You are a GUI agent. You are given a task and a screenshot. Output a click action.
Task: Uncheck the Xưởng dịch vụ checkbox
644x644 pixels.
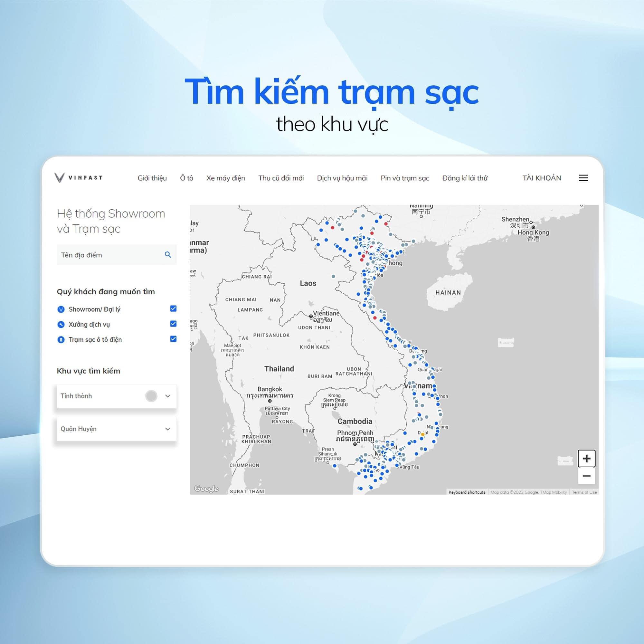[173, 324]
